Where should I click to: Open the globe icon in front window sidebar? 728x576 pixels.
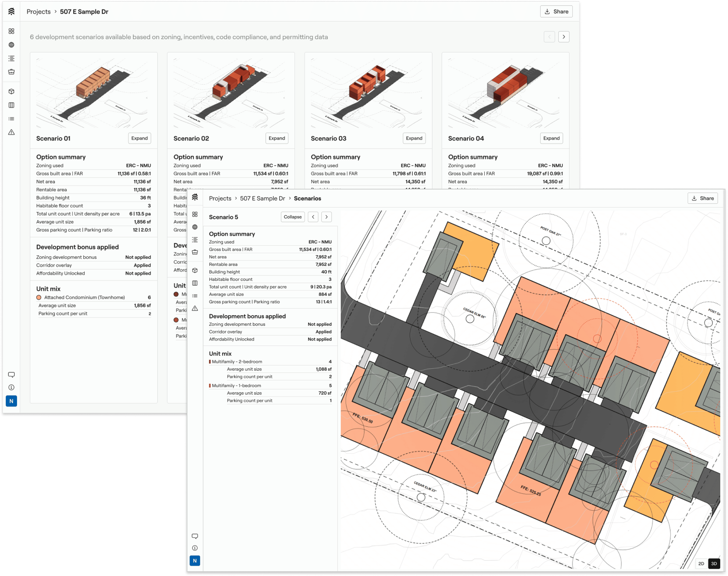[195, 227]
